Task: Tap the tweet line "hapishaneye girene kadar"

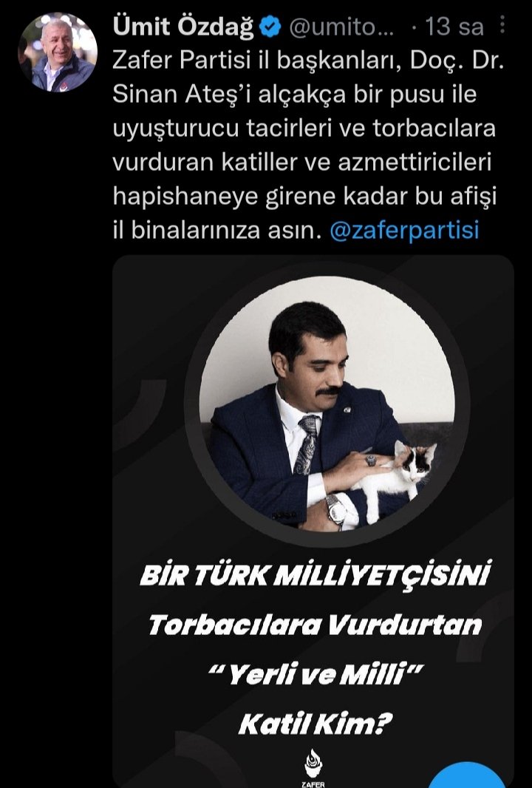Action: pos(304,196)
